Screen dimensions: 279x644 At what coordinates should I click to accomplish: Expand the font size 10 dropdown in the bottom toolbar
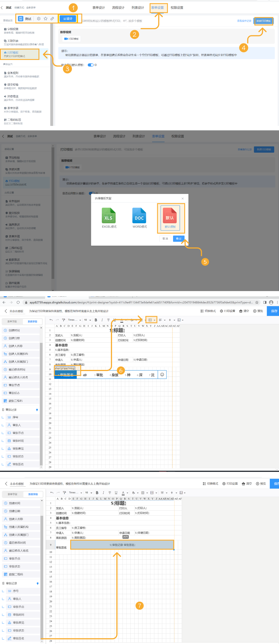click(88, 493)
